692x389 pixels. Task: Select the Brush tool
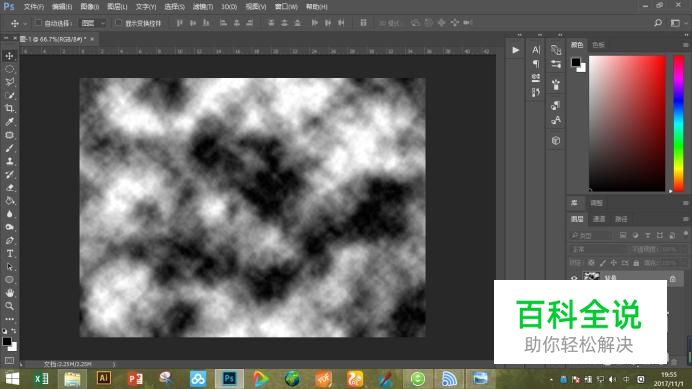tap(9, 148)
